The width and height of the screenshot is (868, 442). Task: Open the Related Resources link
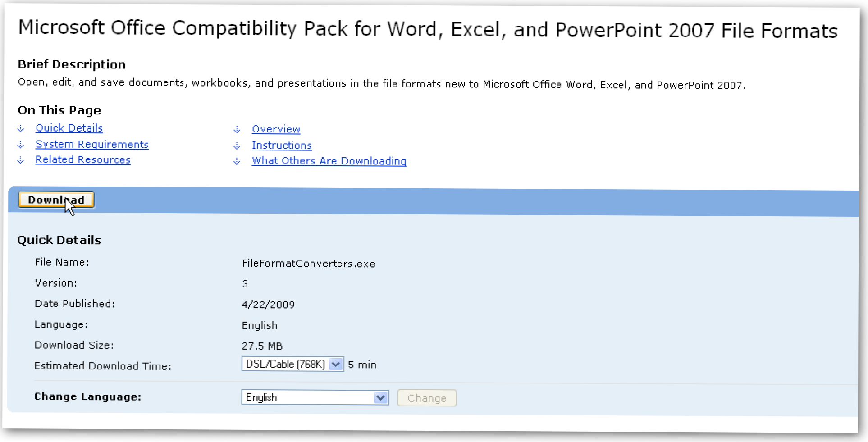pyautogui.click(x=83, y=159)
